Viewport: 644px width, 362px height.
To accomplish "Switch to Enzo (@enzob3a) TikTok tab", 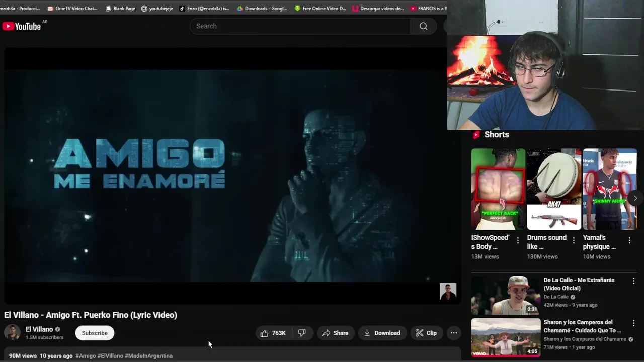I will pyautogui.click(x=205, y=8).
